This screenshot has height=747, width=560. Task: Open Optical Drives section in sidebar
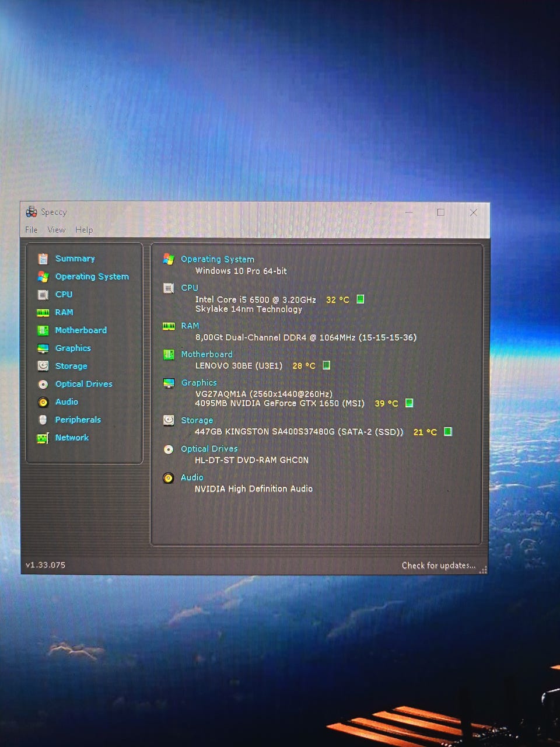coord(84,384)
